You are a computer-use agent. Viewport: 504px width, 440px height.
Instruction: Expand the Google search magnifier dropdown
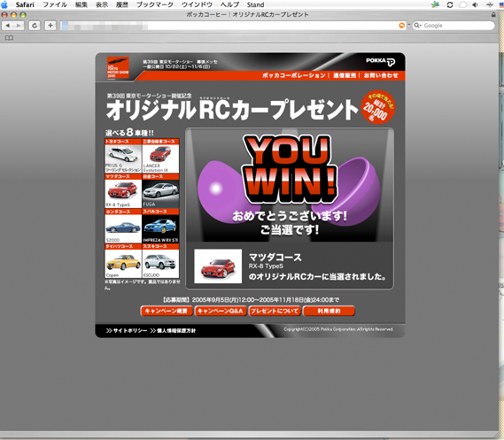(417, 26)
